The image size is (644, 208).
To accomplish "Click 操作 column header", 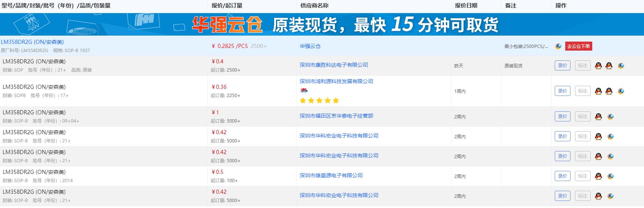I will pyautogui.click(x=561, y=6).
